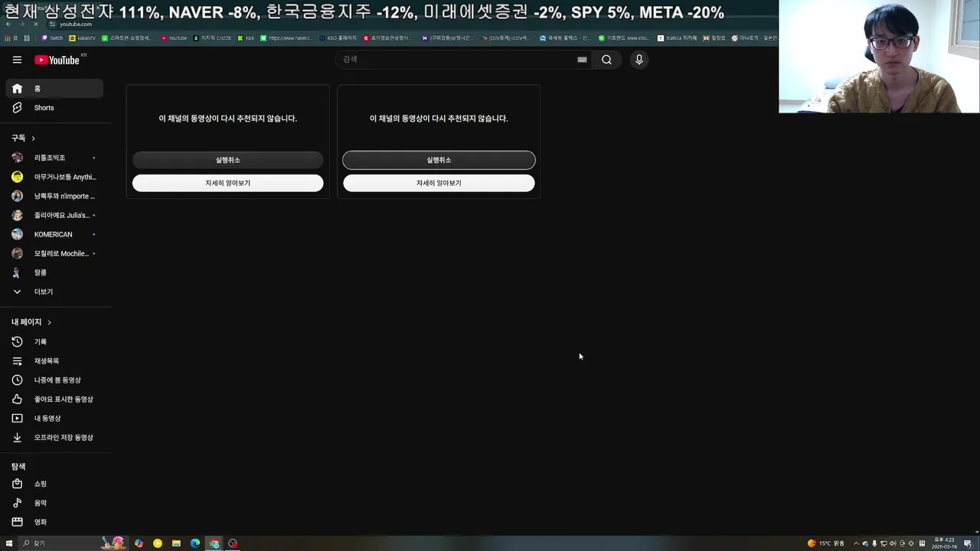Viewport: 980px width, 551px height.
Task: Click the volume speaker tray icon
Action: pos(893,543)
